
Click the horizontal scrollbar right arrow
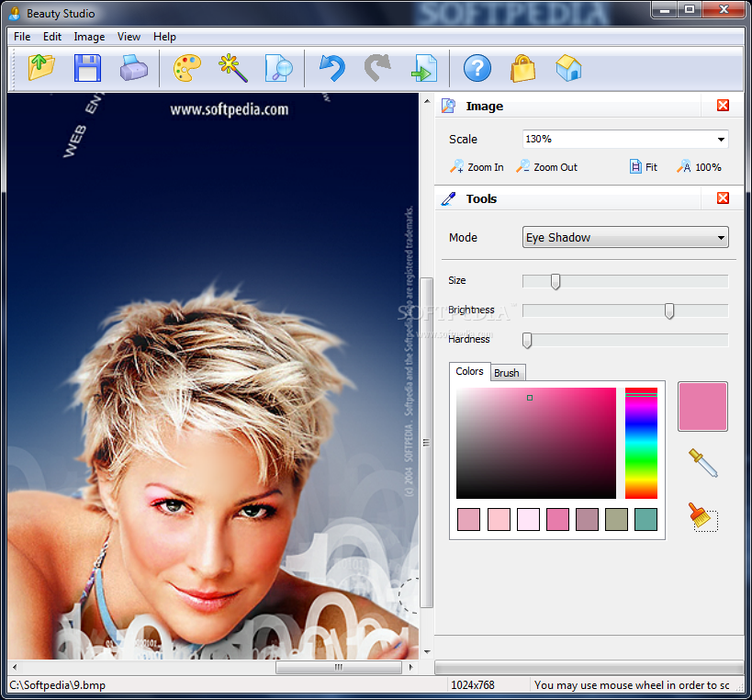(x=411, y=667)
